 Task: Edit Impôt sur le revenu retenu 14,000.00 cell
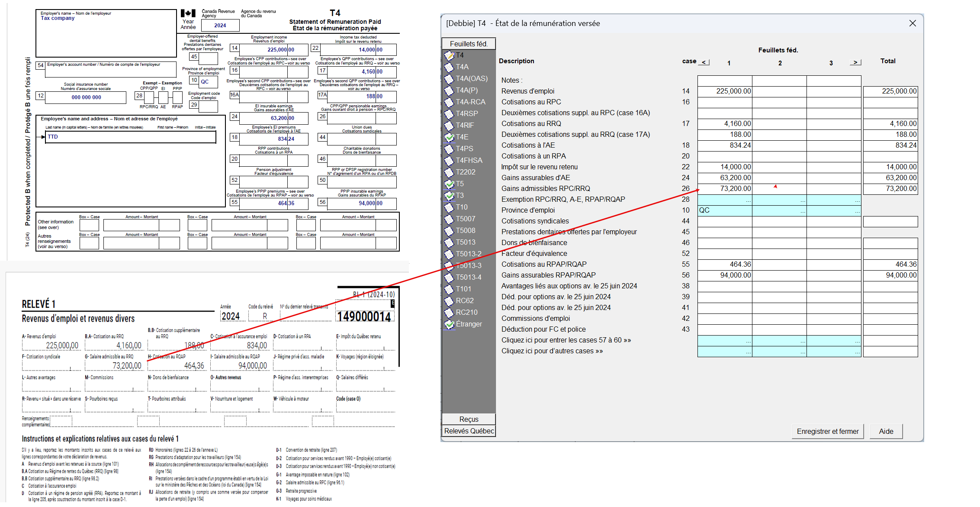tap(725, 167)
